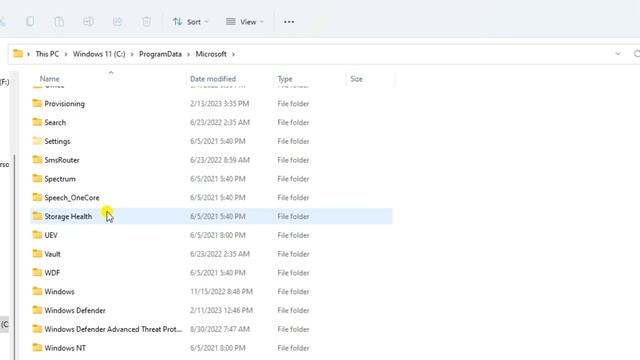Select the Settings folder icon

37,141
